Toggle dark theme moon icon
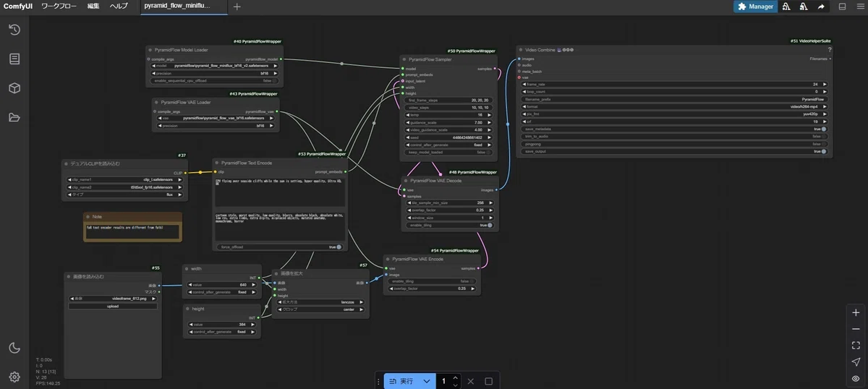868x389 pixels. point(14,348)
